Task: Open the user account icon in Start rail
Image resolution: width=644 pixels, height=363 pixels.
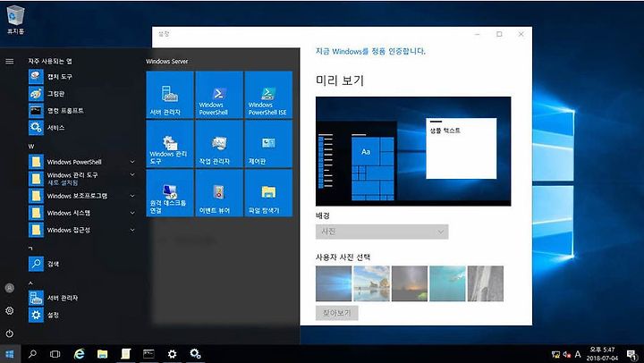Action: click(x=10, y=288)
